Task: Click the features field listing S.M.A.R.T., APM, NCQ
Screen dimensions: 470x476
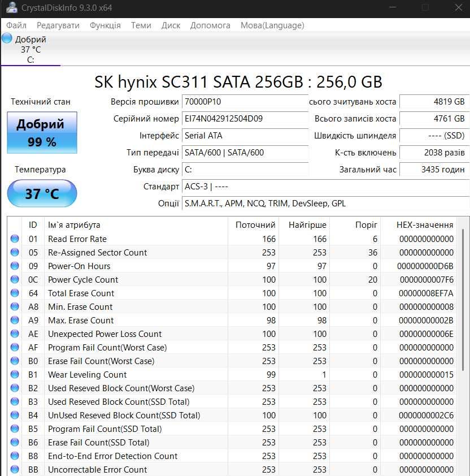Action: (x=325, y=204)
